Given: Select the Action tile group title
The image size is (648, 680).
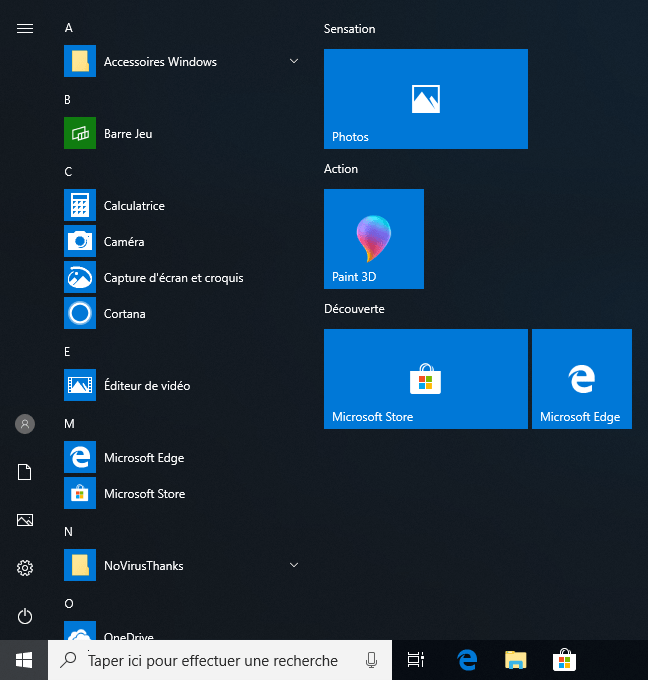Looking at the screenshot, I should 341,169.
